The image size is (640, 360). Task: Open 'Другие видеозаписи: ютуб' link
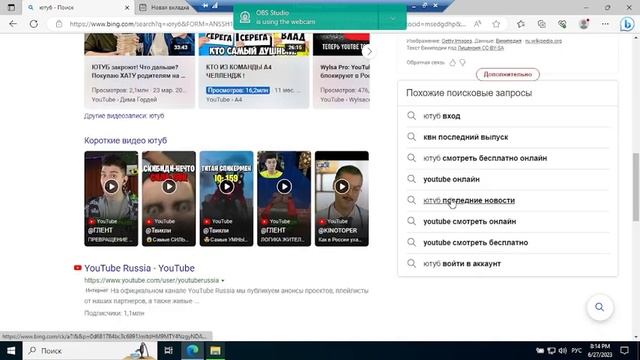124,116
